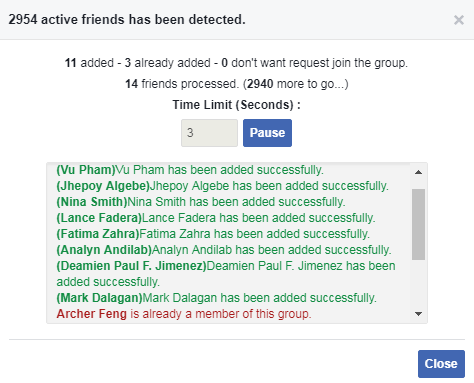The image size is (474, 383).
Task: Click the 'Time Limit (Seconds)' label
Action: 237,105
